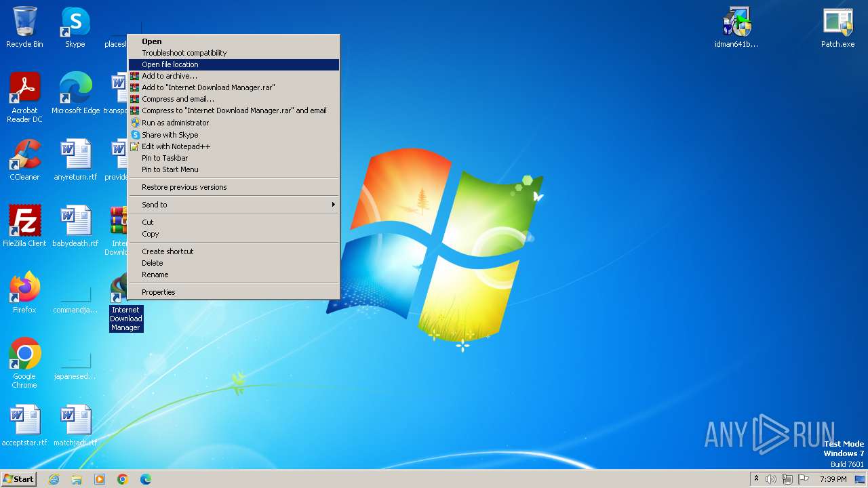Select the babydeath.rtf document icon

(75, 226)
